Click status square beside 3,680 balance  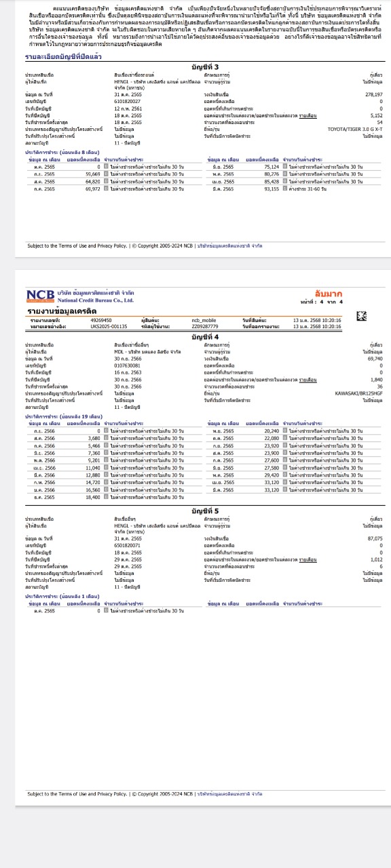[106, 438]
